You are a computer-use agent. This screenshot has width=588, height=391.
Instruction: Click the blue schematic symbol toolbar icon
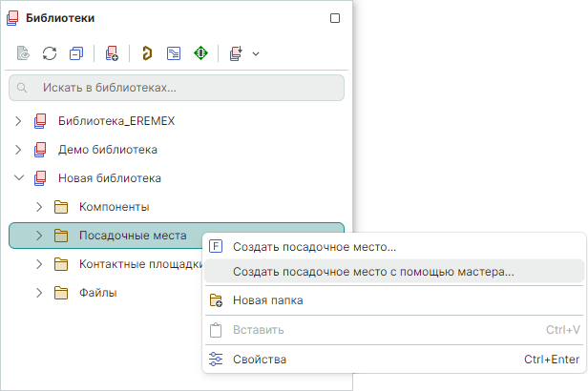click(x=174, y=53)
